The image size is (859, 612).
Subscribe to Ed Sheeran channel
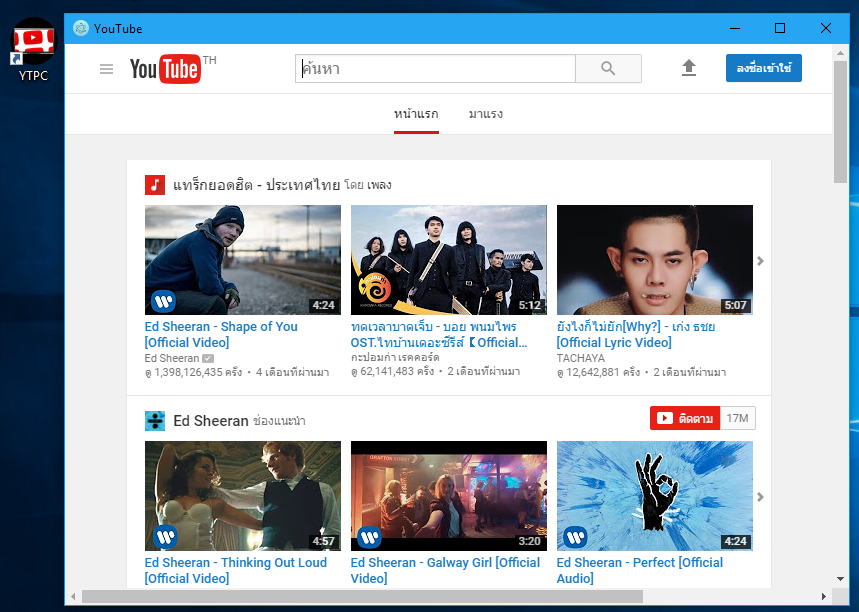(685, 418)
